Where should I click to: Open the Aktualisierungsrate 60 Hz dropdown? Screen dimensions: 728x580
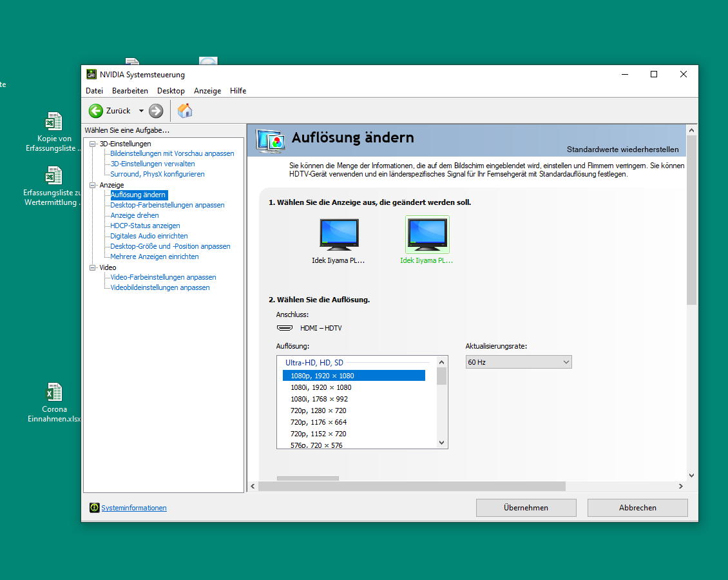point(519,362)
